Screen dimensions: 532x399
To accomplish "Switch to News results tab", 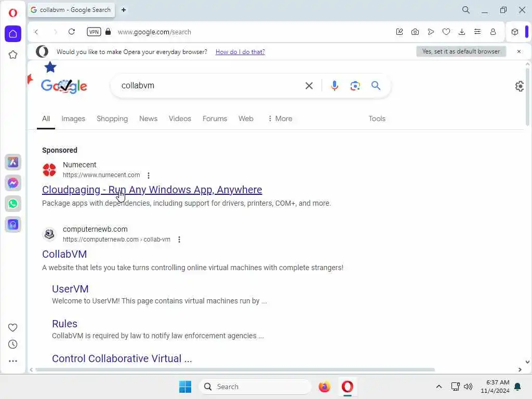I will point(148,119).
